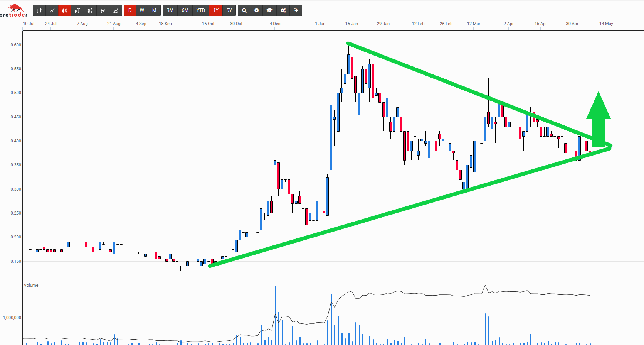Select the 6M time range
644x345 pixels.
pos(185,10)
